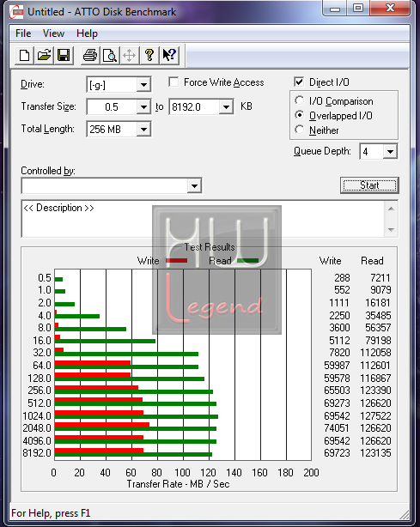The image size is (420, 527).
Task: Open the Controlled by dropdown
Action: click(194, 185)
